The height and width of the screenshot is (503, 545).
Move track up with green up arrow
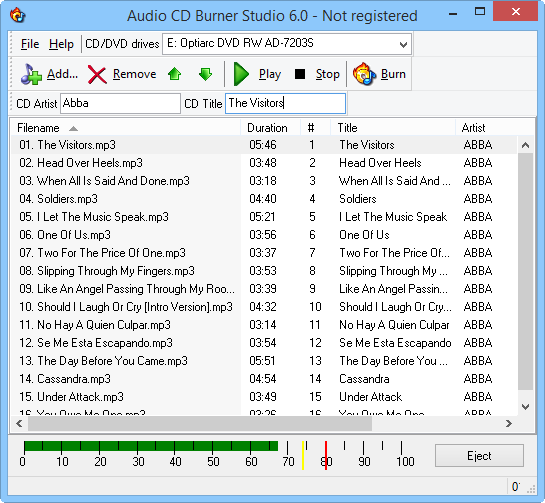click(x=174, y=74)
